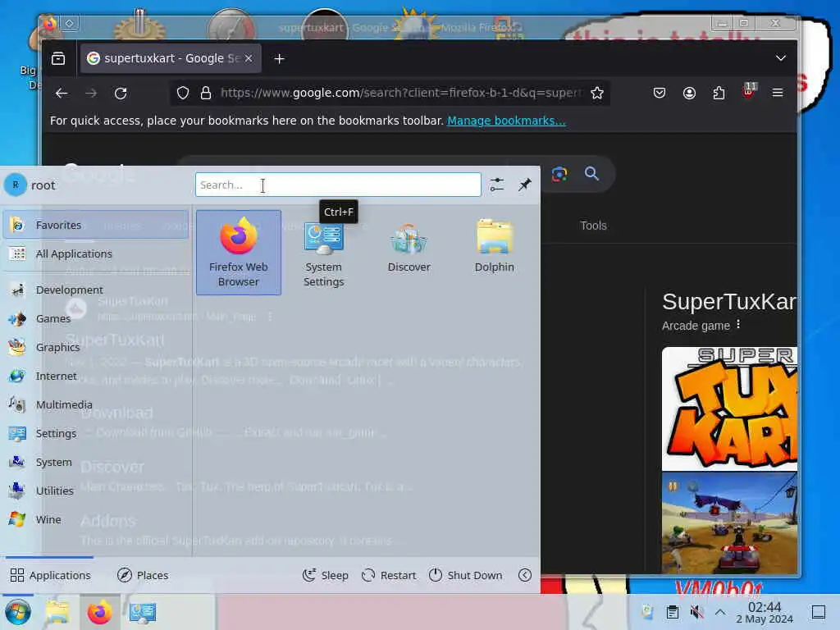Click the root user avatar
Image resolution: width=840 pixels, height=630 pixels.
click(16, 185)
